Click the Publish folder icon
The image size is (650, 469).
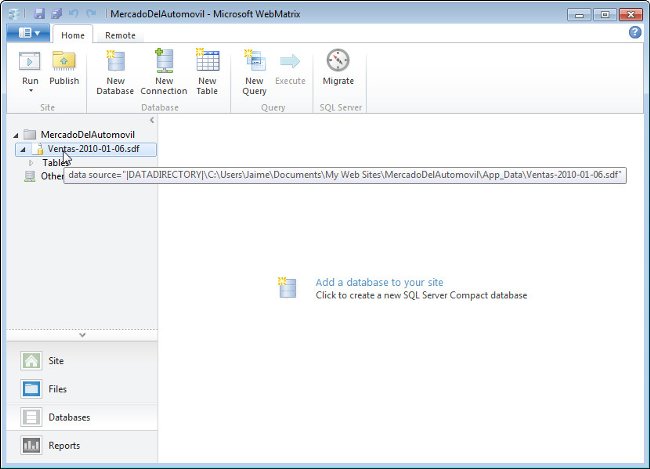pos(64,61)
